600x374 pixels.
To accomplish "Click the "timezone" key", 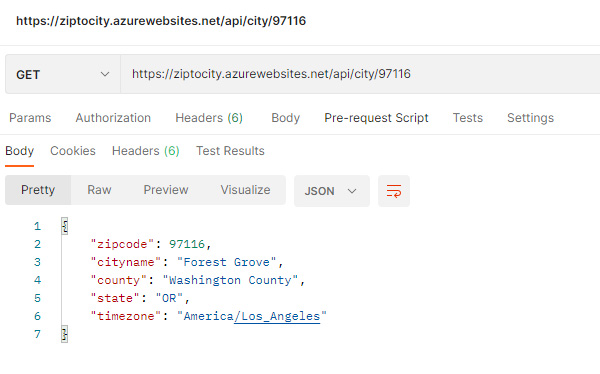I will pos(126,316).
